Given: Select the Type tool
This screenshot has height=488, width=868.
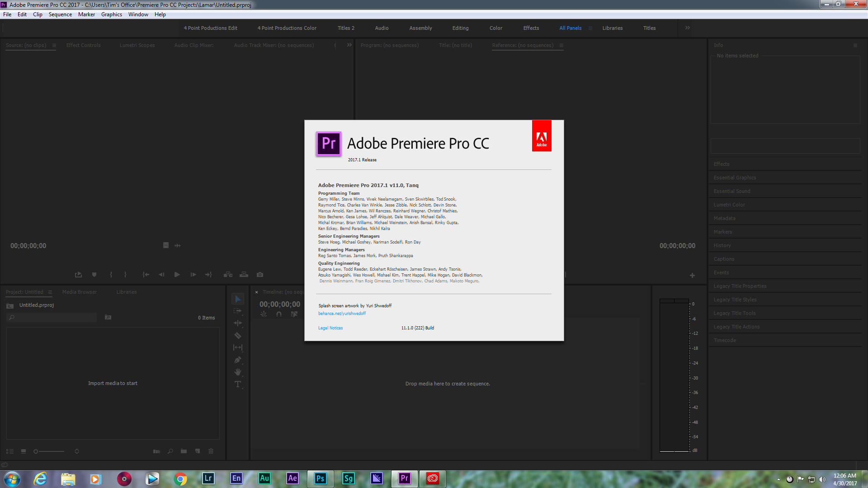Looking at the screenshot, I should click(x=238, y=384).
